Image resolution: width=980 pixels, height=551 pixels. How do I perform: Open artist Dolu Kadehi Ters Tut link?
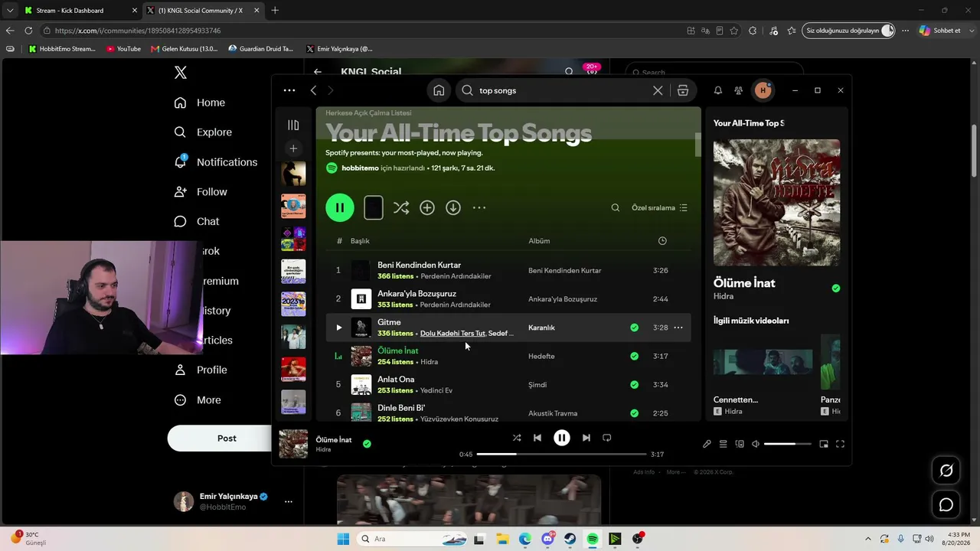(x=452, y=334)
